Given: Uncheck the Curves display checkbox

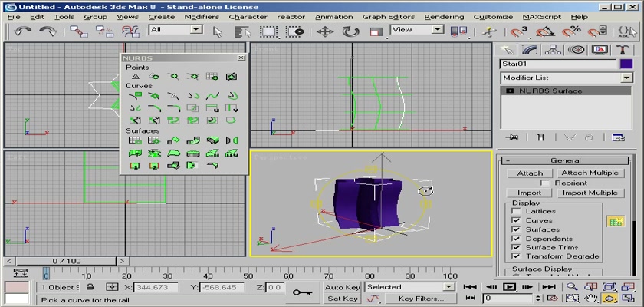Looking at the screenshot, I should click(x=516, y=220).
